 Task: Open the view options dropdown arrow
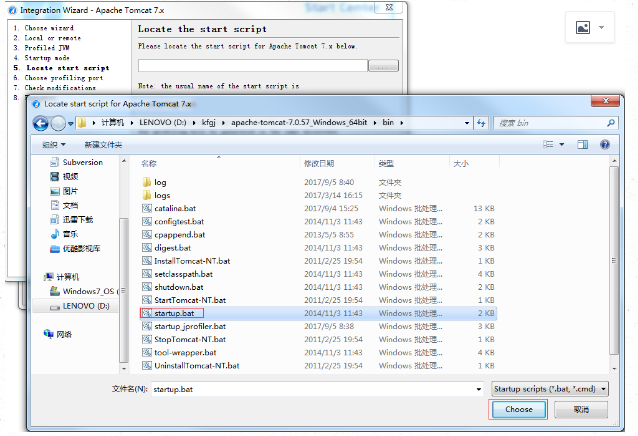(x=562, y=144)
